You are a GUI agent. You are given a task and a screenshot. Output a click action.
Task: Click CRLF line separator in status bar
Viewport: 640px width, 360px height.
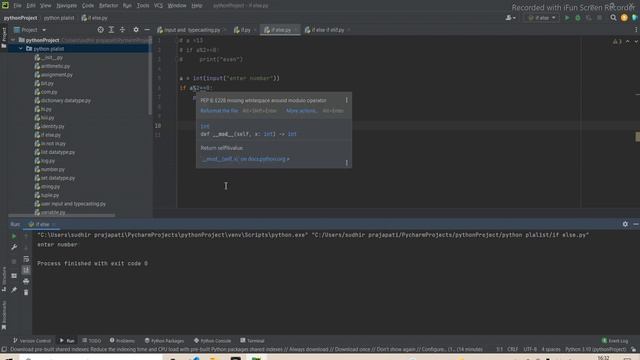pos(512,349)
